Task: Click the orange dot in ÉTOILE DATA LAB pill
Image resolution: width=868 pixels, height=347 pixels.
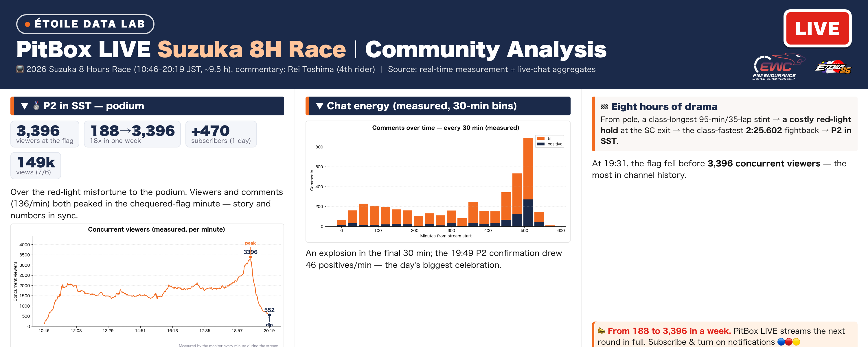Action: 27,24
